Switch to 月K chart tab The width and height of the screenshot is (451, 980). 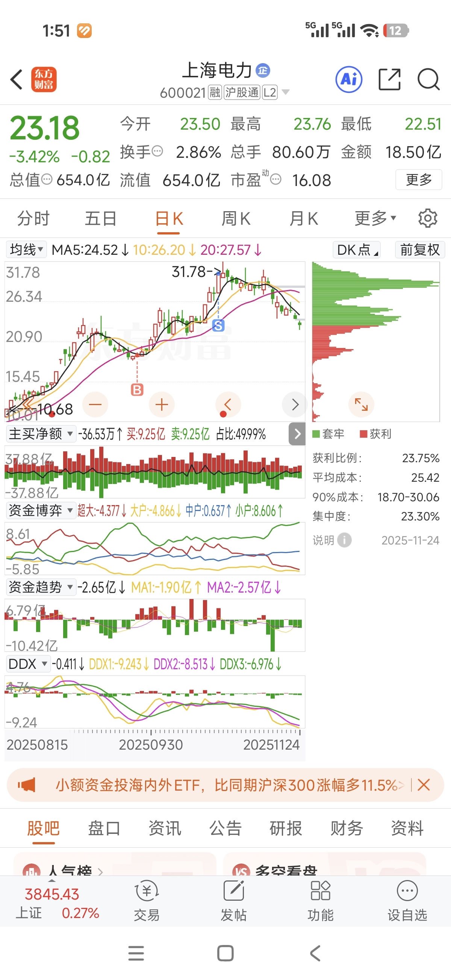pos(303,218)
